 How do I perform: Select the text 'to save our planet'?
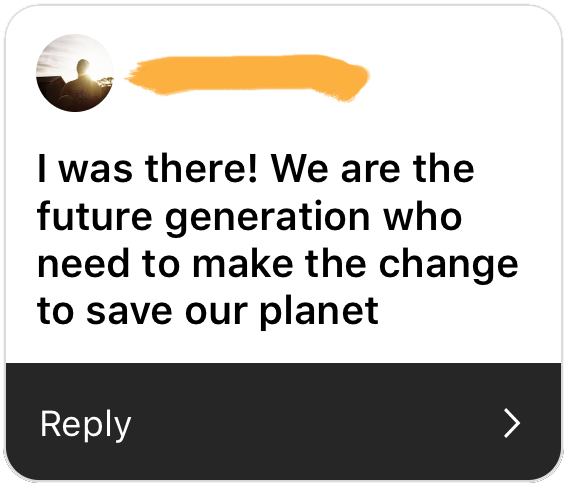click(x=208, y=311)
